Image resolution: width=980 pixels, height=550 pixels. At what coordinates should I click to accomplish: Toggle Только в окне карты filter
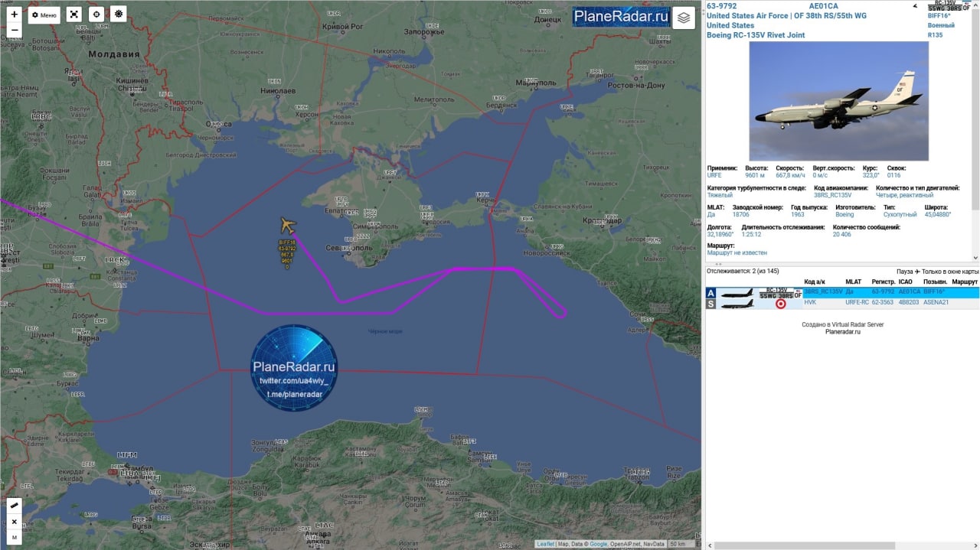pos(950,272)
